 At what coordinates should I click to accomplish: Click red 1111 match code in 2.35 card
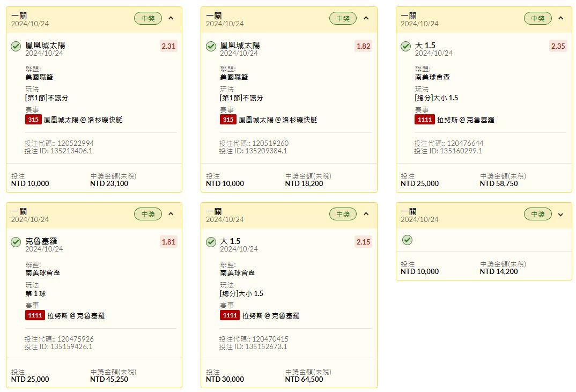tap(425, 120)
